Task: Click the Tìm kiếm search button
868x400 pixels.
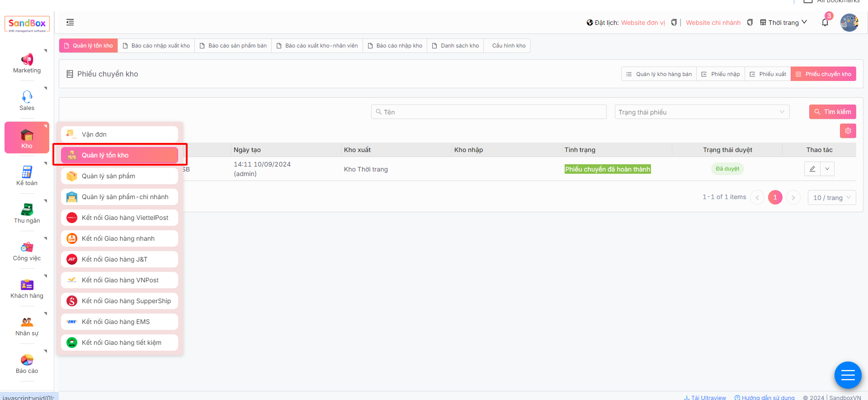Action: 832,112
